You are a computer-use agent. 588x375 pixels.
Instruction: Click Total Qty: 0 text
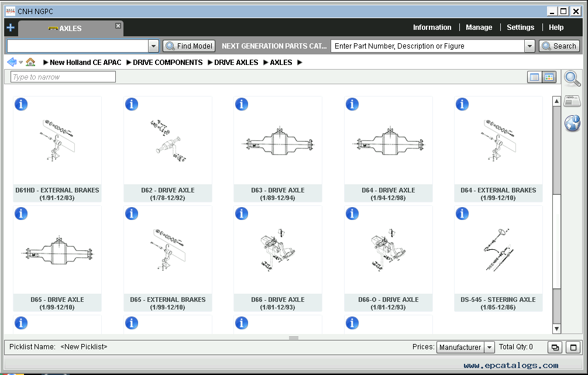click(515, 347)
